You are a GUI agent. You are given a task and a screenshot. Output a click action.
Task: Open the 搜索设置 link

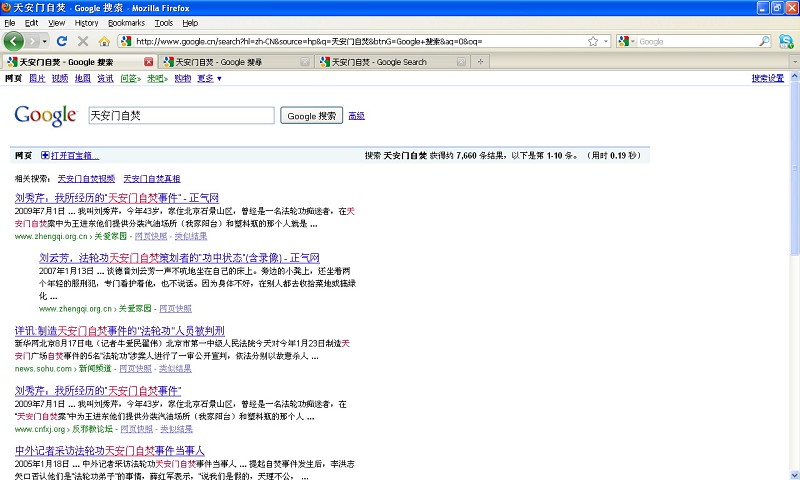(767, 78)
